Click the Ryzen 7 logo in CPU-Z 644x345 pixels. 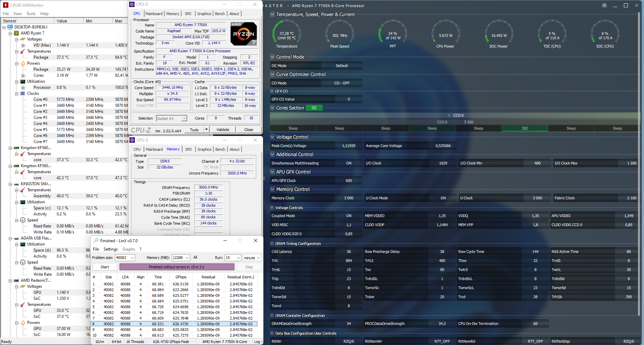point(244,34)
